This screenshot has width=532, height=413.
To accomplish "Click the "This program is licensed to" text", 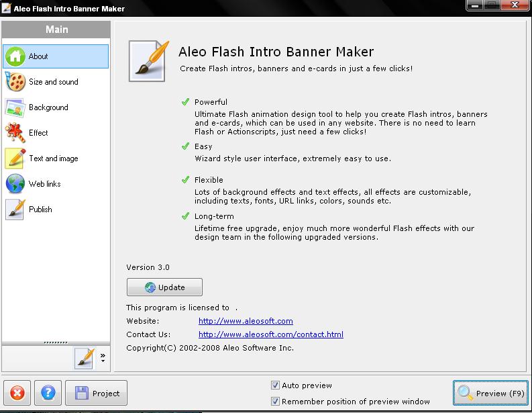I will click(178, 308).
